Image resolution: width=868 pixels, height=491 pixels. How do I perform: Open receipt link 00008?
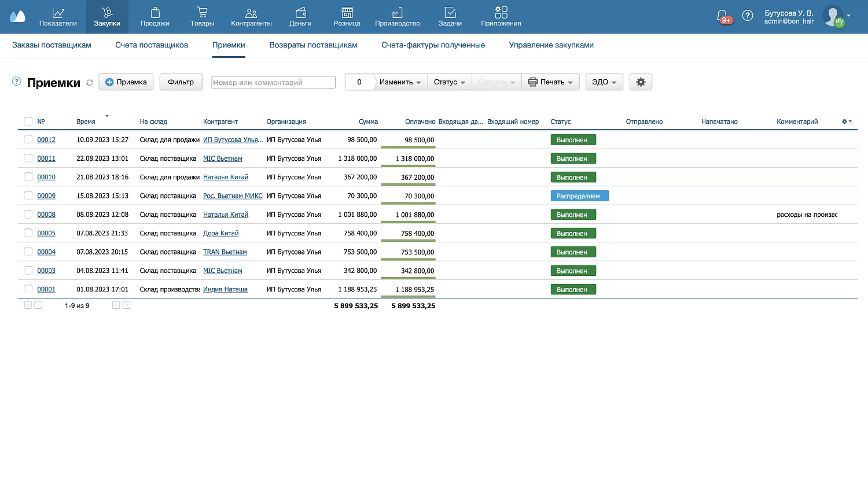pos(46,215)
